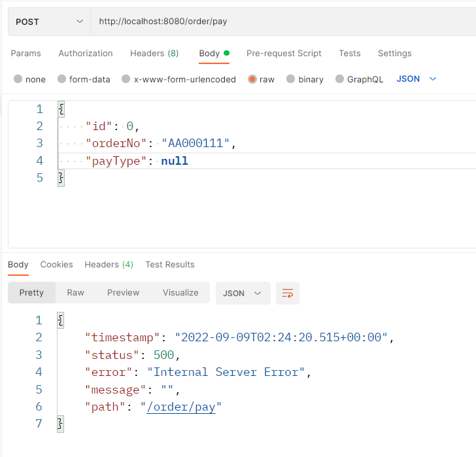
Task: Switch response view to Raw
Action: point(75,293)
